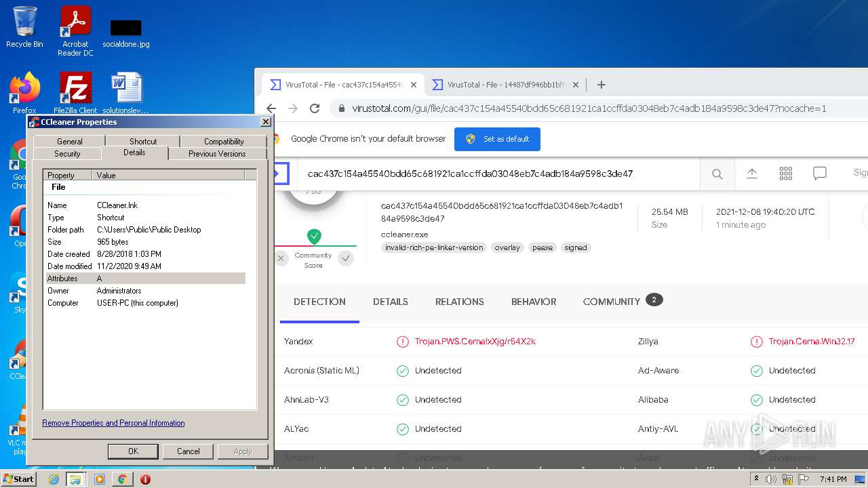Click the AhnLab-V3 Undetected result
This screenshot has height=488, width=868.
coord(438,400)
